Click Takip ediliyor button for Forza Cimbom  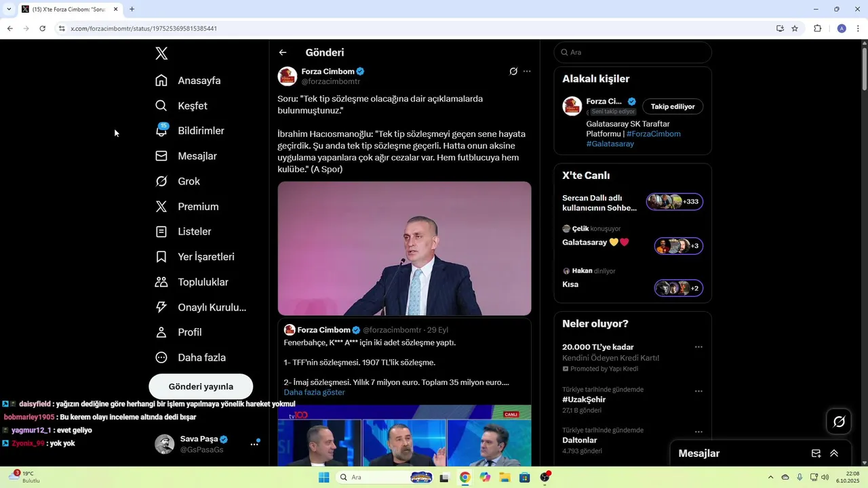673,106
